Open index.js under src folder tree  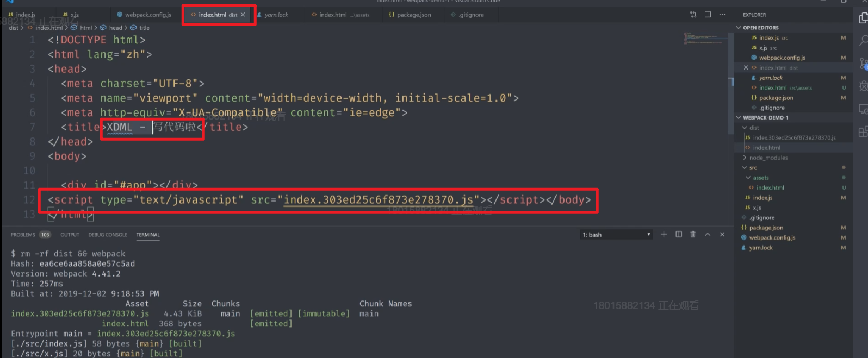pyautogui.click(x=793, y=198)
